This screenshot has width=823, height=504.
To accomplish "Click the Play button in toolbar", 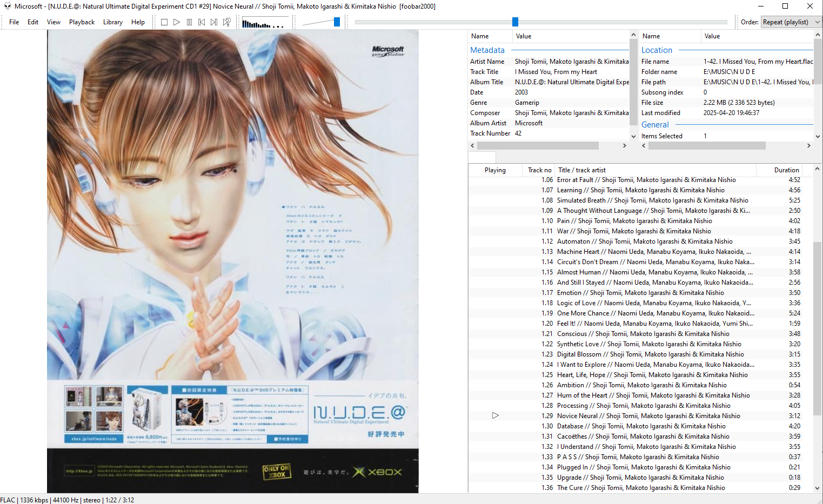I will [x=177, y=22].
